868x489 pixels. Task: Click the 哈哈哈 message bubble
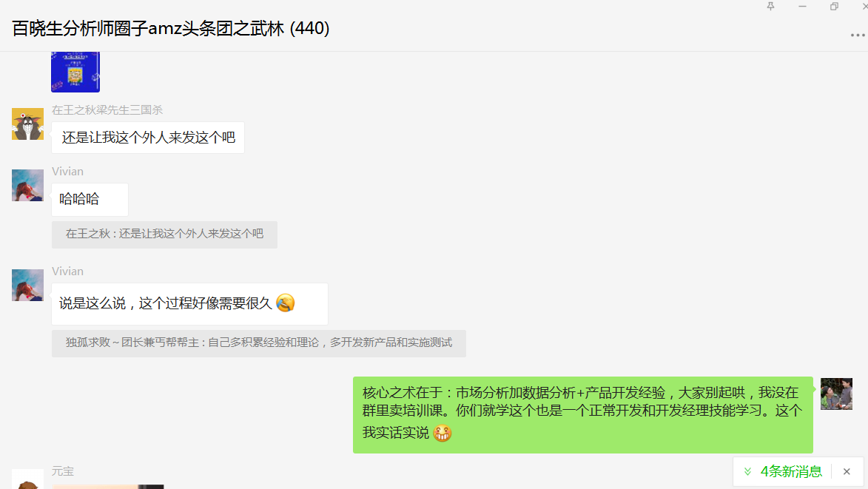tap(90, 199)
